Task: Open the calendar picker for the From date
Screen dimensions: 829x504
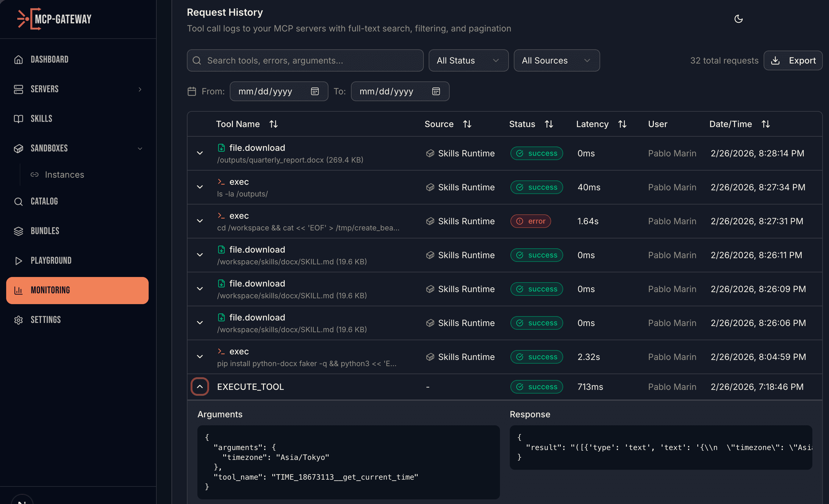Action: click(314, 91)
